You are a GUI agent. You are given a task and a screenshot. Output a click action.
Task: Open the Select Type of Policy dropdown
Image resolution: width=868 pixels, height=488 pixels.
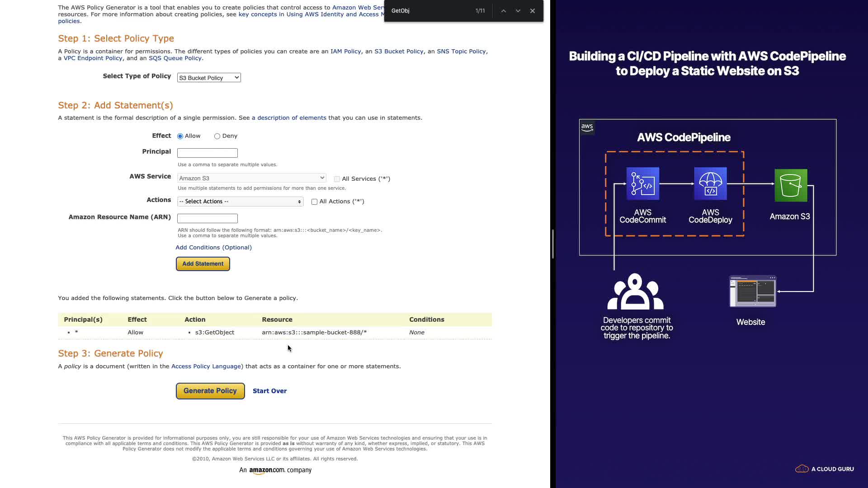(x=209, y=78)
